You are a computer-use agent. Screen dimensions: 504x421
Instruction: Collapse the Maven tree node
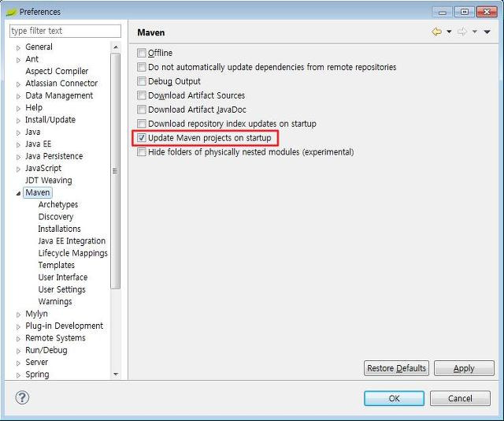point(18,193)
